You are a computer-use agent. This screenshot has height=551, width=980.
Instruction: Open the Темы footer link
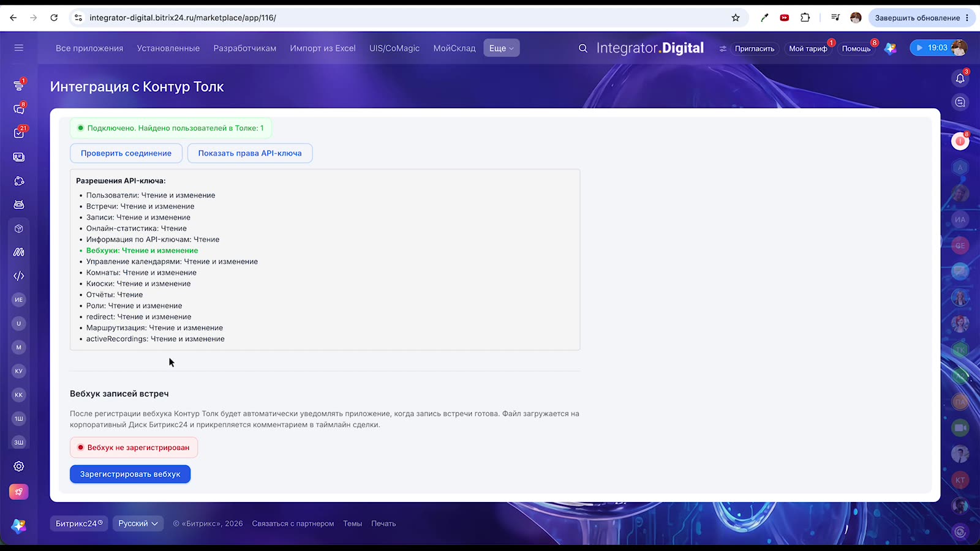coord(352,523)
